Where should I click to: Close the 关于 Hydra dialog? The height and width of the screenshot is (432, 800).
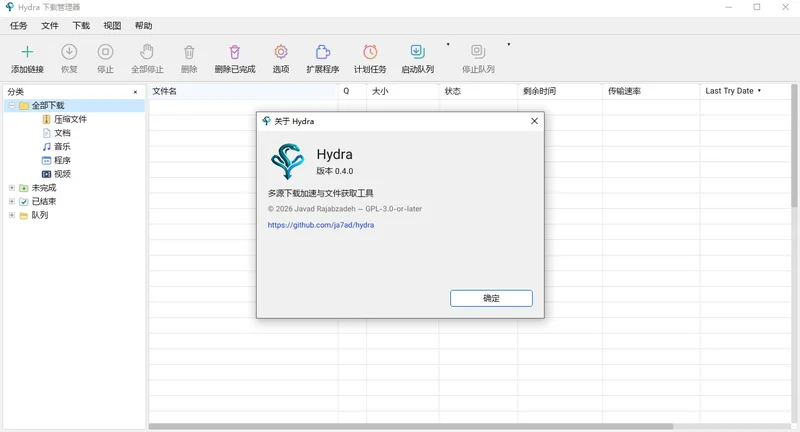click(534, 121)
